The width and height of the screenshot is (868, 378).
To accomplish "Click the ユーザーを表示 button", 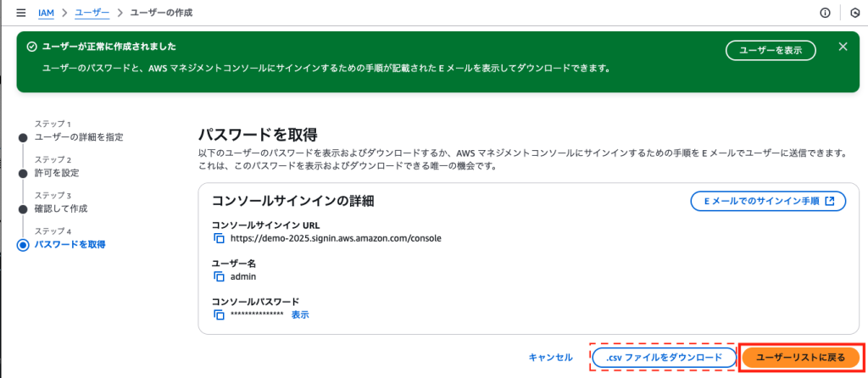I will point(771,50).
